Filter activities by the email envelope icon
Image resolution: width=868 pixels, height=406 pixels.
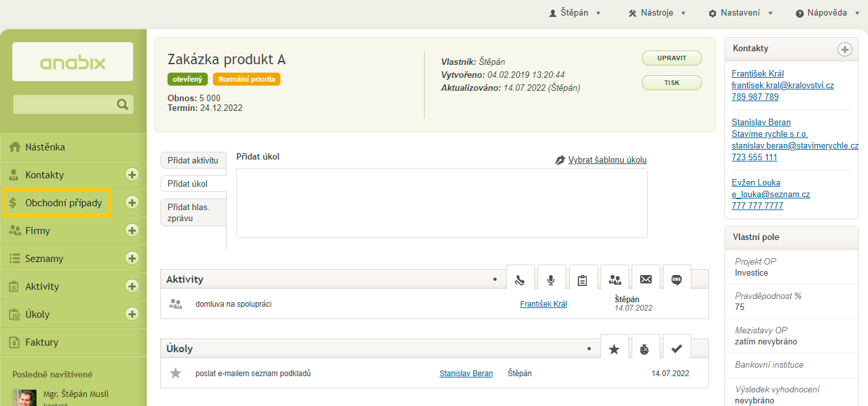click(645, 280)
